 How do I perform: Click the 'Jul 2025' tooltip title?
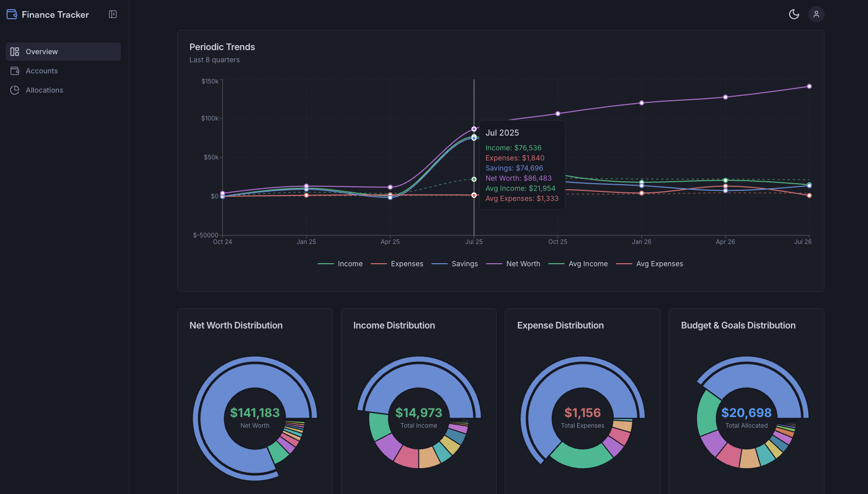502,133
